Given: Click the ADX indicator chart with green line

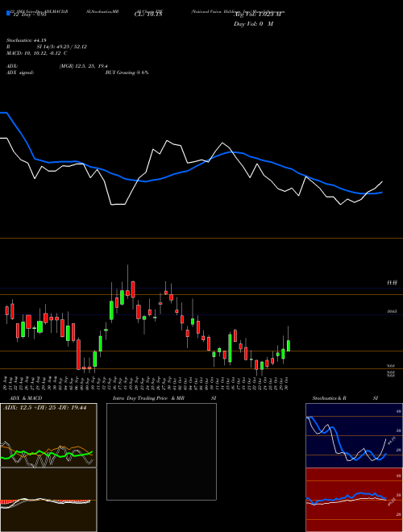Looking at the screenshot, I should point(48,435).
